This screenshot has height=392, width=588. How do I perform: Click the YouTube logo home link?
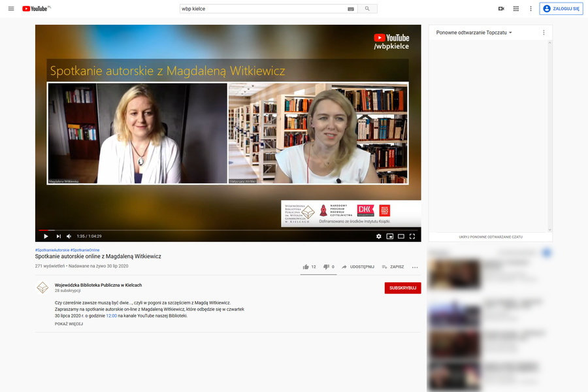coord(37,8)
